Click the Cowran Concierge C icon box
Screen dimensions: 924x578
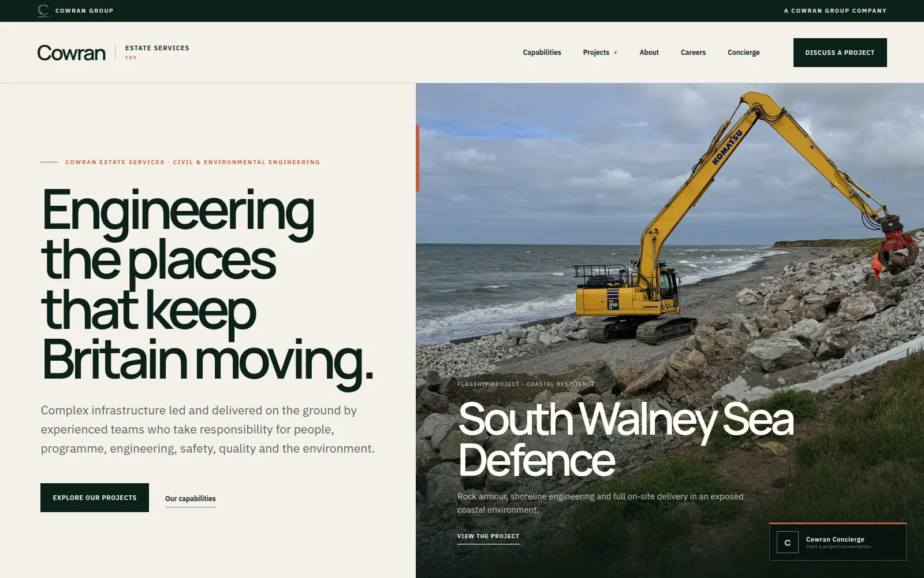click(788, 543)
